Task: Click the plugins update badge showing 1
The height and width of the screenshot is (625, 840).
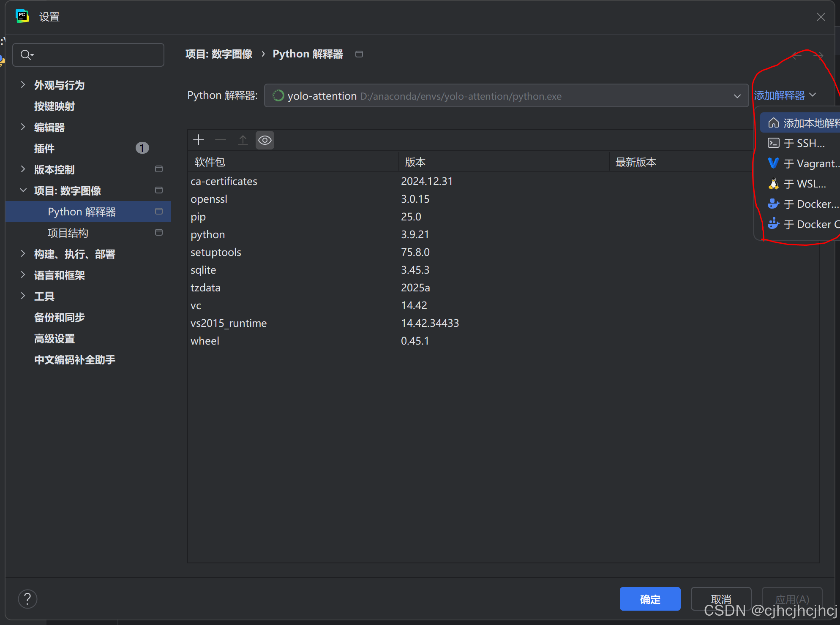Action: pos(142,148)
